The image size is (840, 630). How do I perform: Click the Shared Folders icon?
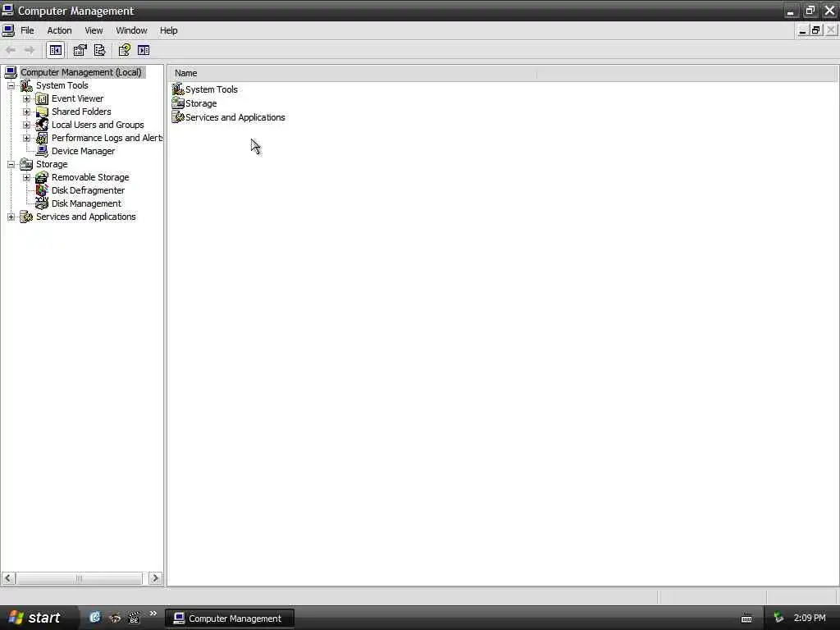click(x=42, y=112)
